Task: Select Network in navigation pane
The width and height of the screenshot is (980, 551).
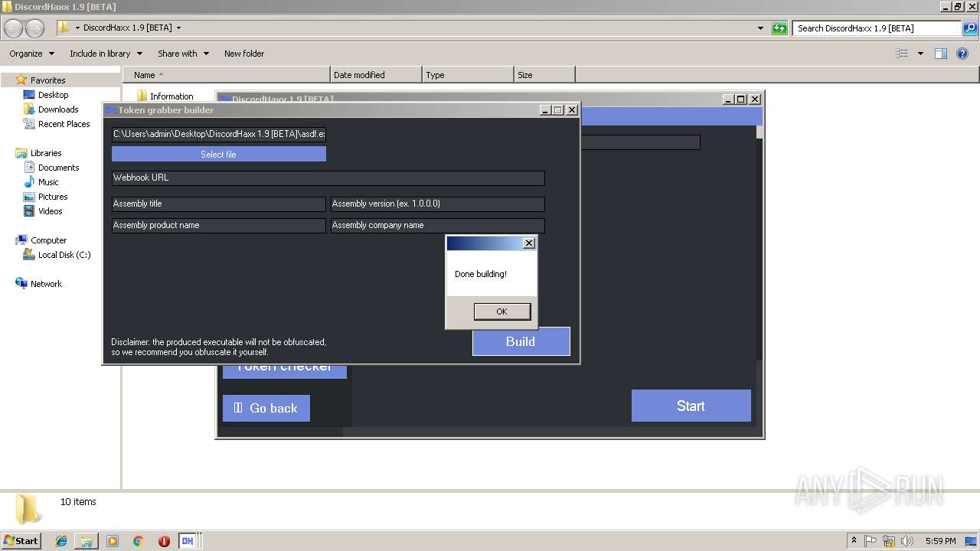Action: pyautogui.click(x=46, y=284)
